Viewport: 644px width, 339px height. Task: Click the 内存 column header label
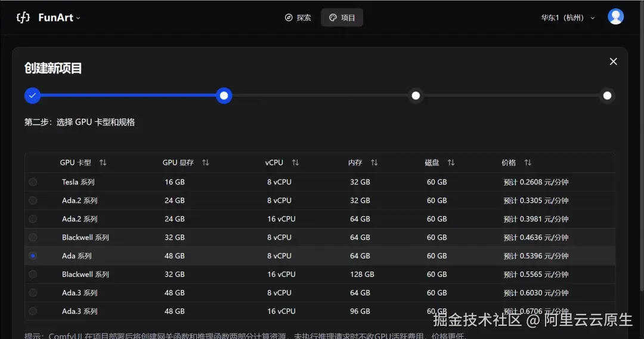click(355, 163)
